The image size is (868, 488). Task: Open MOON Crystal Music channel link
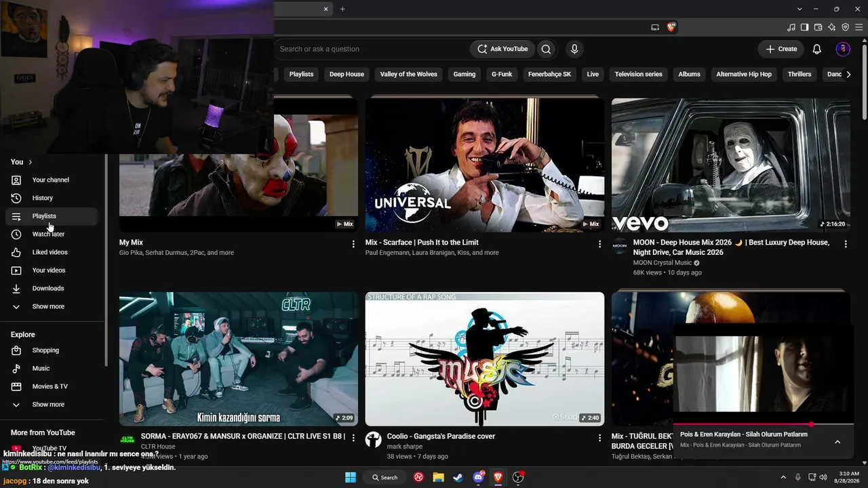click(663, 263)
